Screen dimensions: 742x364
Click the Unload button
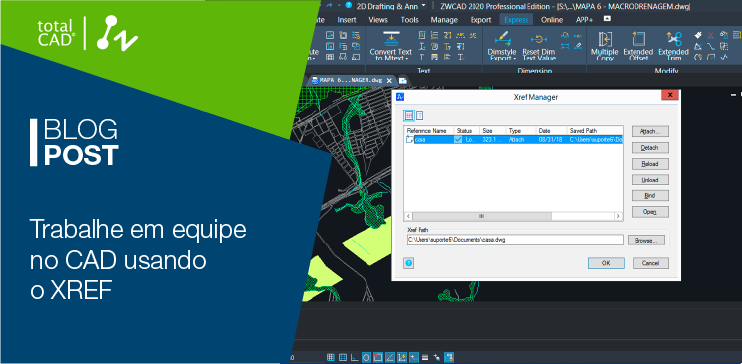point(650,180)
